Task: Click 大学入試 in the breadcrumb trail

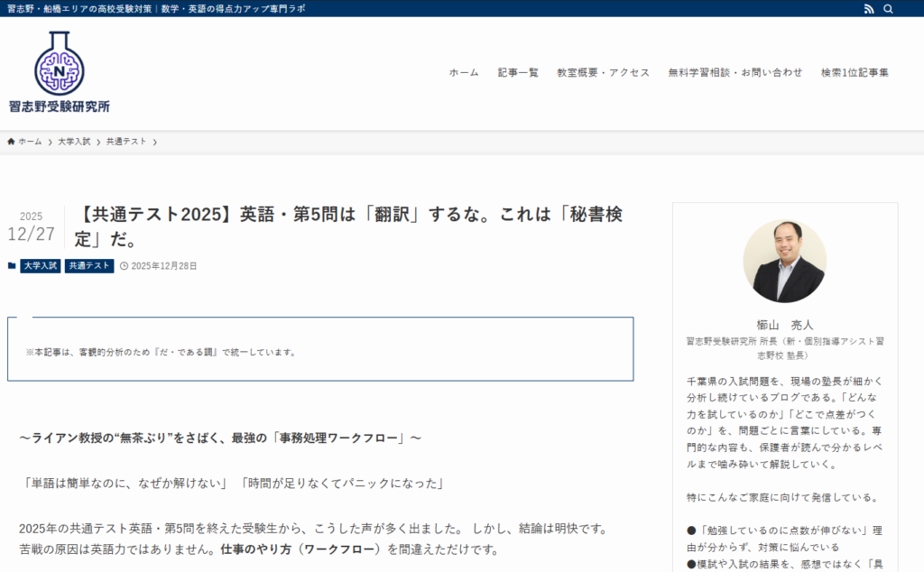Action: [x=74, y=142]
